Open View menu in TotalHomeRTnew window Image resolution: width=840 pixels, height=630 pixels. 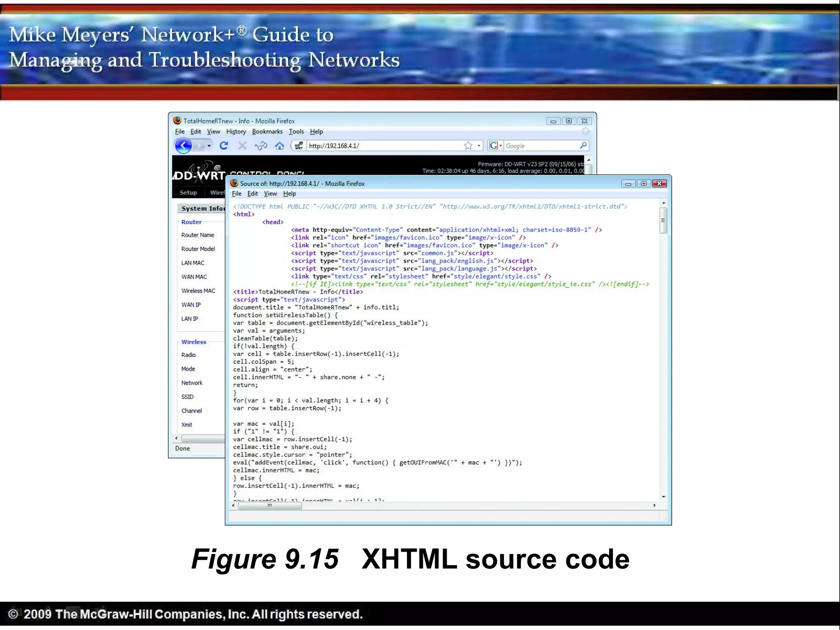click(213, 132)
